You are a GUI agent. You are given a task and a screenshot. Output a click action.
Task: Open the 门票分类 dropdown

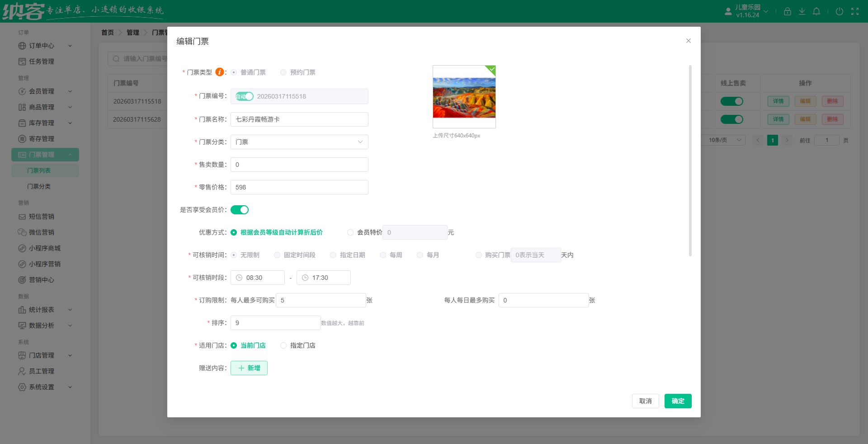[299, 142]
